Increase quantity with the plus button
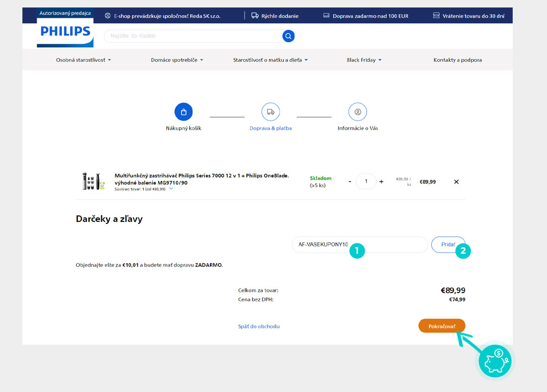This screenshot has width=547, height=392. [x=381, y=182]
